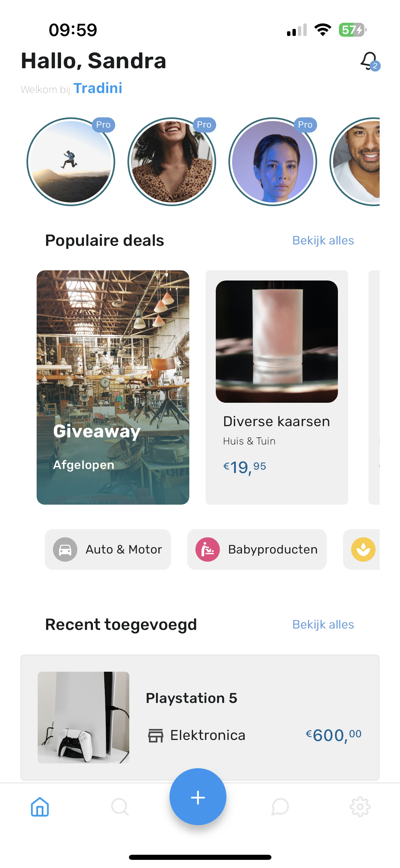Image resolution: width=400 pixels, height=868 pixels.
Task: Open the Giveaway deal card
Action: [x=113, y=387]
